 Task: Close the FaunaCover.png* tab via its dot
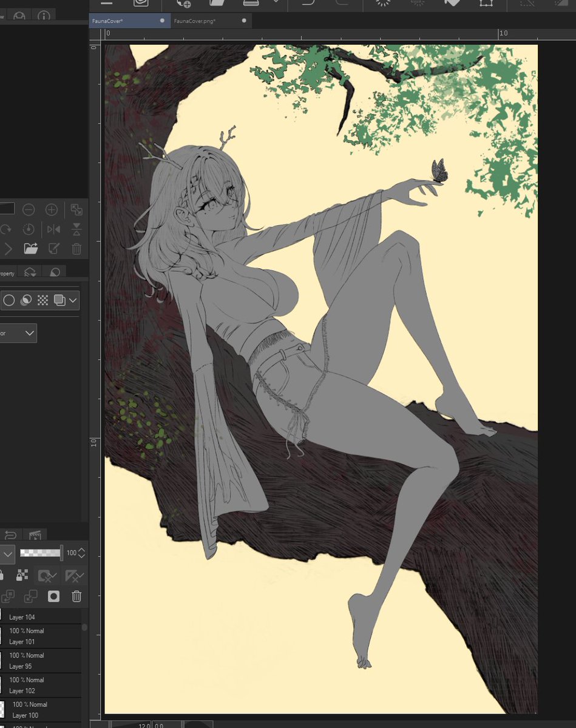(244, 21)
